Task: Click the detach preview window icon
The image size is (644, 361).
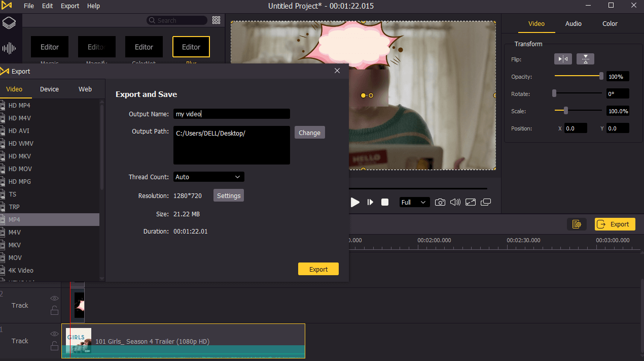Action: click(486, 202)
